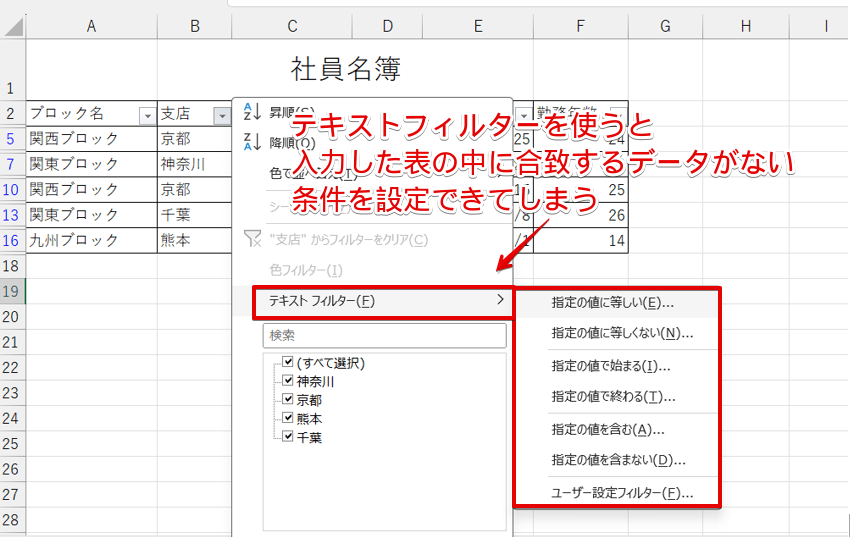The width and height of the screenshot is (854, 537).
Task: Select 指定の値を含まない(D)... option
Action: [618, 460]
